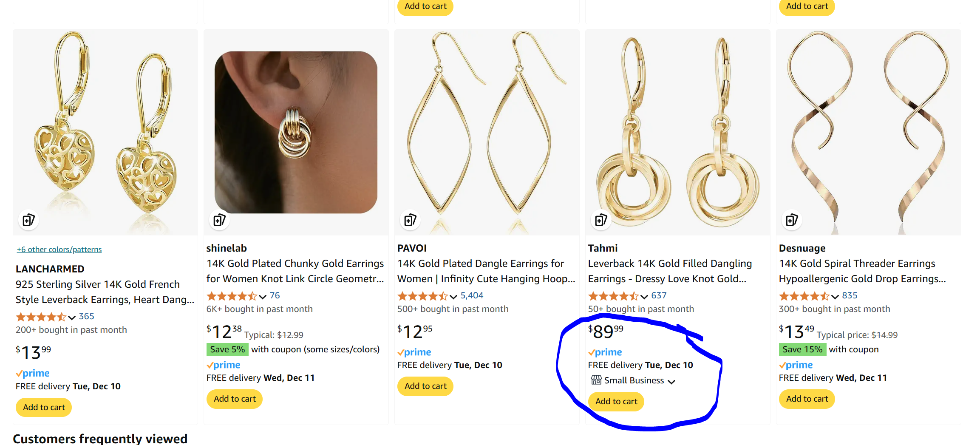Open 5,404 reviews for PAVOI earrings
Screen dimensions: 980x445
pos(472,295)
